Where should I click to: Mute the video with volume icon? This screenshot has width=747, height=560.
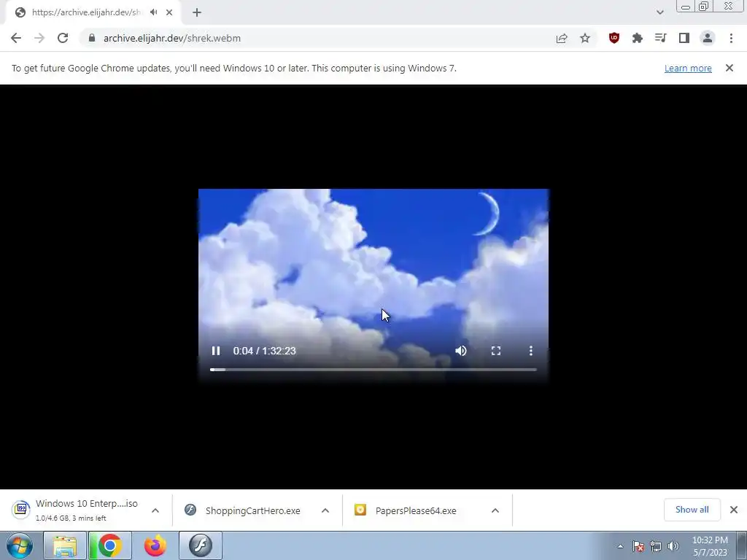[x=461, y=351]
